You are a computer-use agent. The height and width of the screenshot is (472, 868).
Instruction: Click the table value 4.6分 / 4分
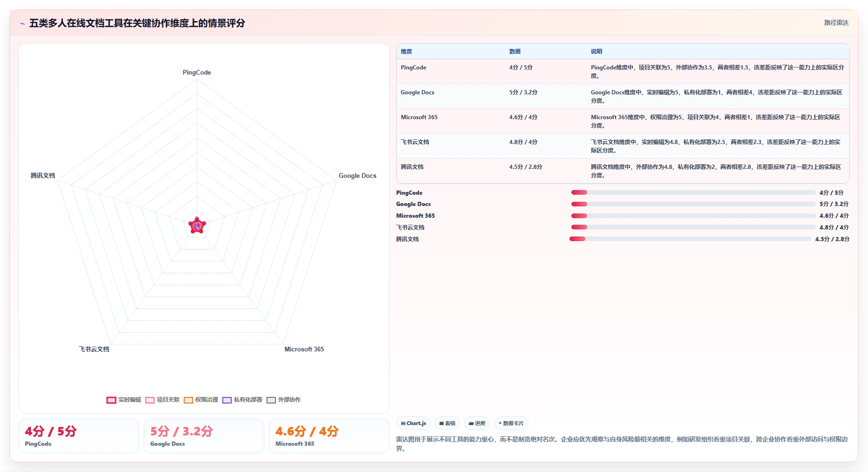point(523,117)
